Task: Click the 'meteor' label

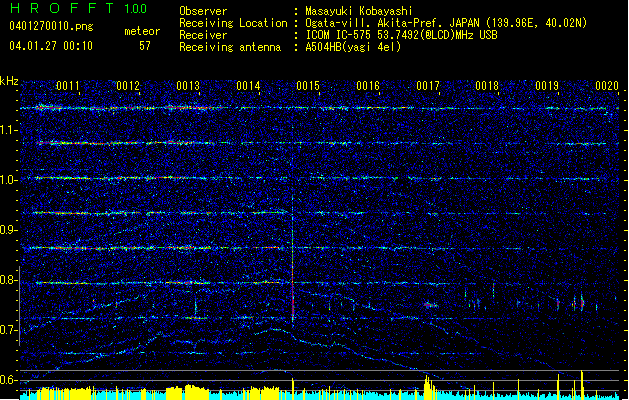Action: (142, 31)
